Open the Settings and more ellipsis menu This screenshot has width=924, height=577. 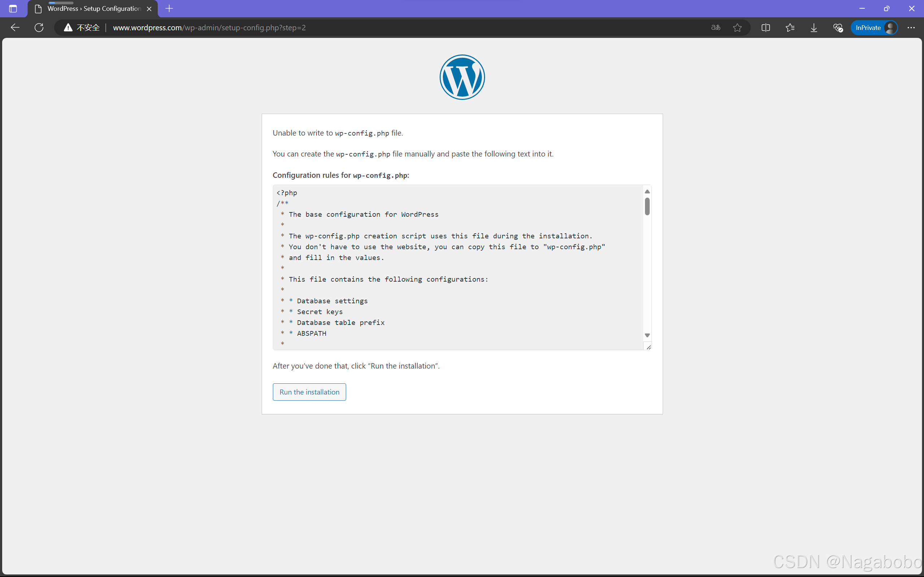[911, 27]
